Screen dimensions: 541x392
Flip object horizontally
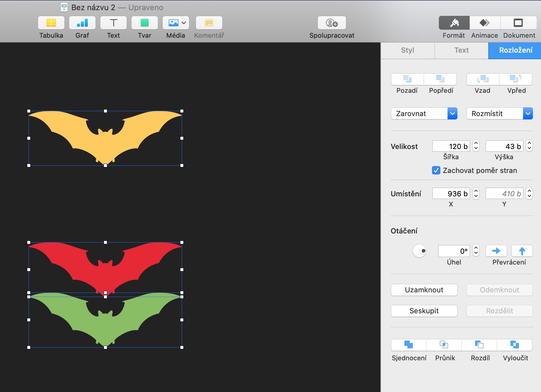pyautogui.click(x=496, y=251)
